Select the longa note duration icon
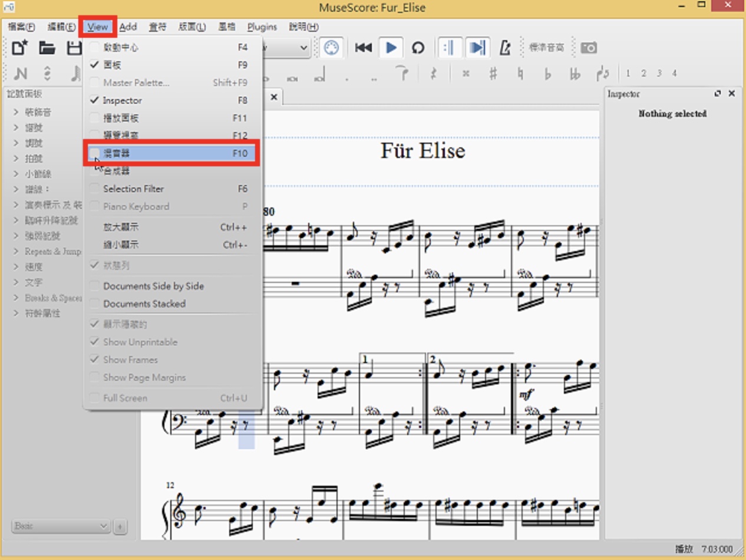746x560 pixels. point(319,75)
